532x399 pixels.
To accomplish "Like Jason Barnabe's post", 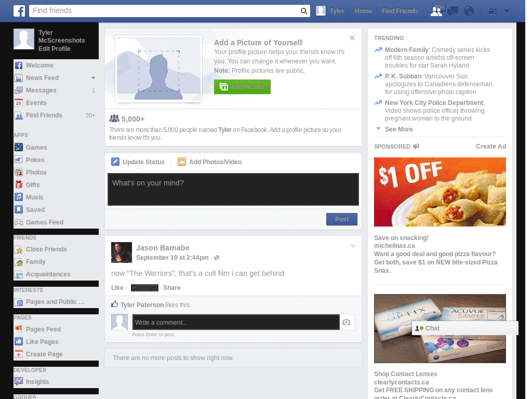I will [117, 288].
